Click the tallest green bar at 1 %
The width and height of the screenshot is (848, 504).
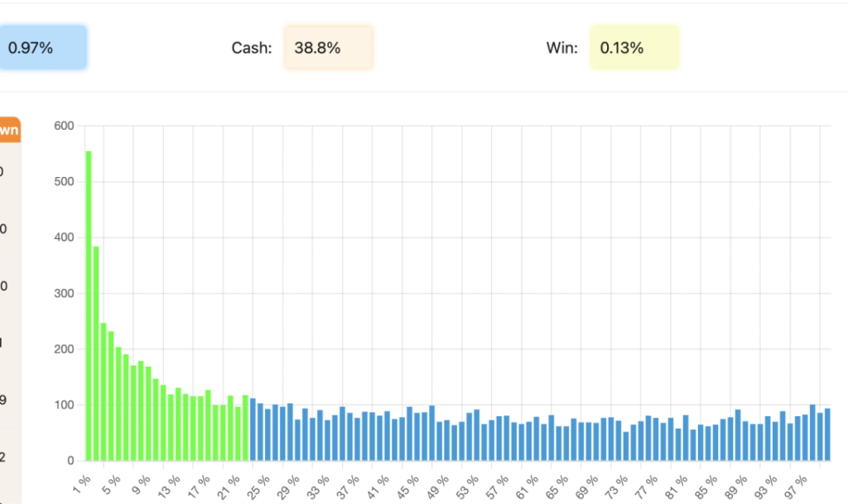pos(89,306)
